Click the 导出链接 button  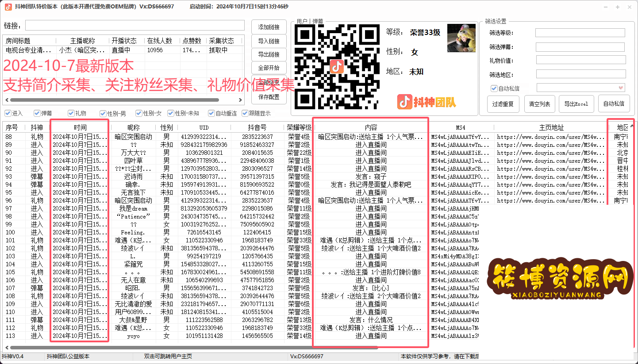(x=269, y=55)
